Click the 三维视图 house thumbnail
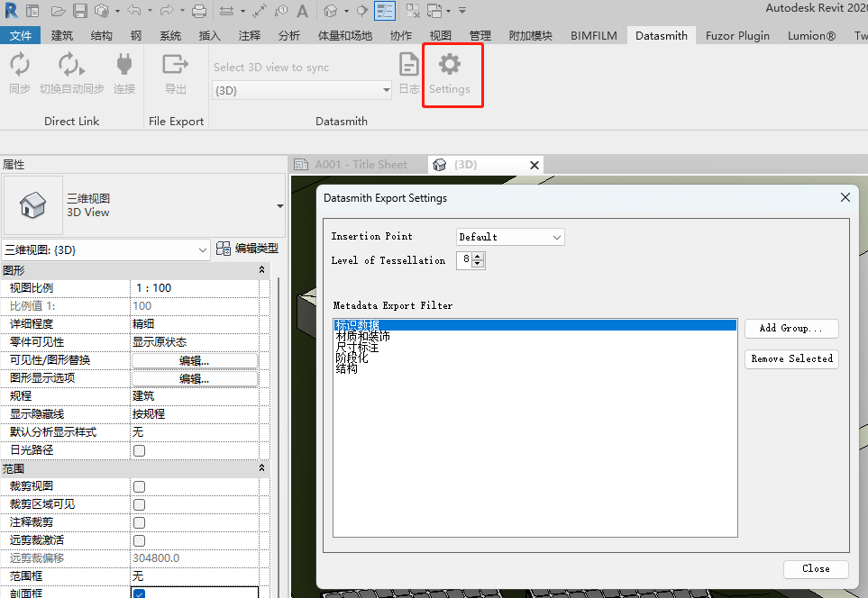Screen dimensions: 868x598 [32, 205]
